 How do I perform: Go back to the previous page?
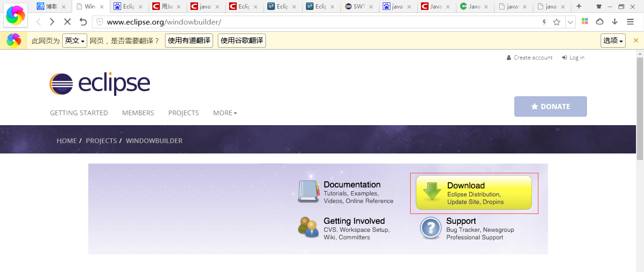click(39, 22)
